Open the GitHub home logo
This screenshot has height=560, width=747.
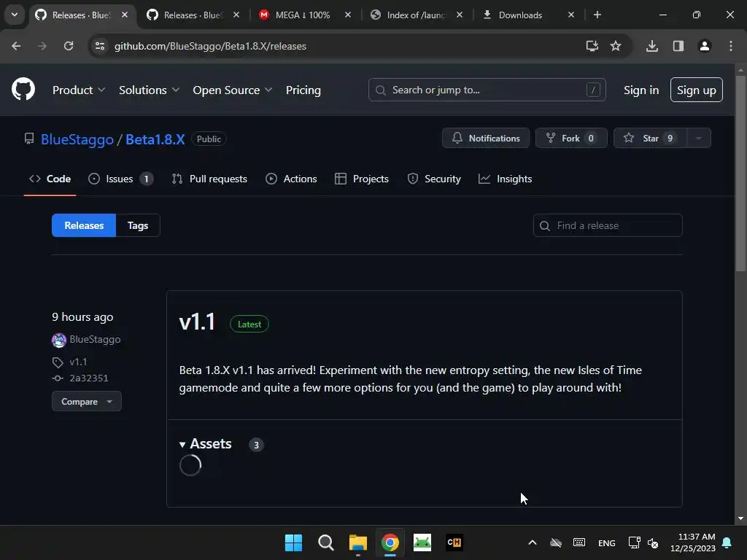23,89
